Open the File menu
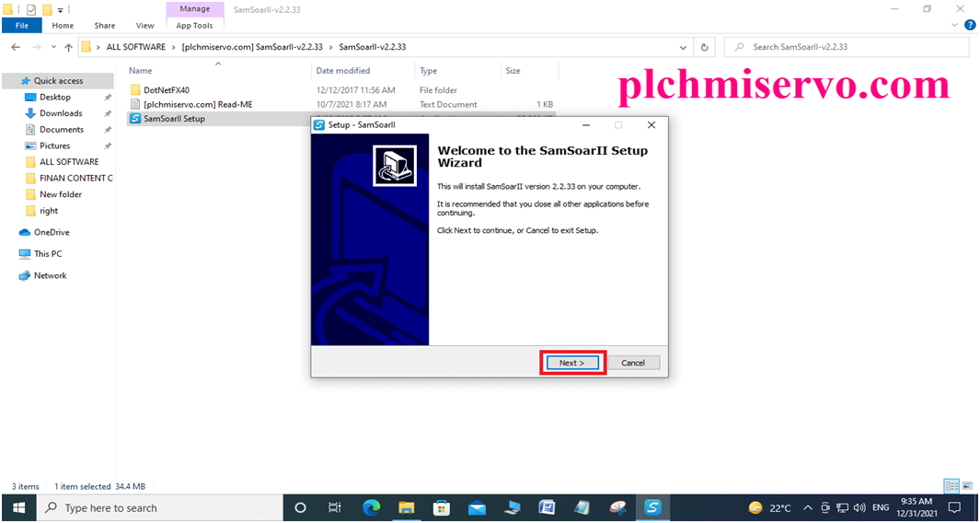This screenshot has height=523, width=980. 21,26
